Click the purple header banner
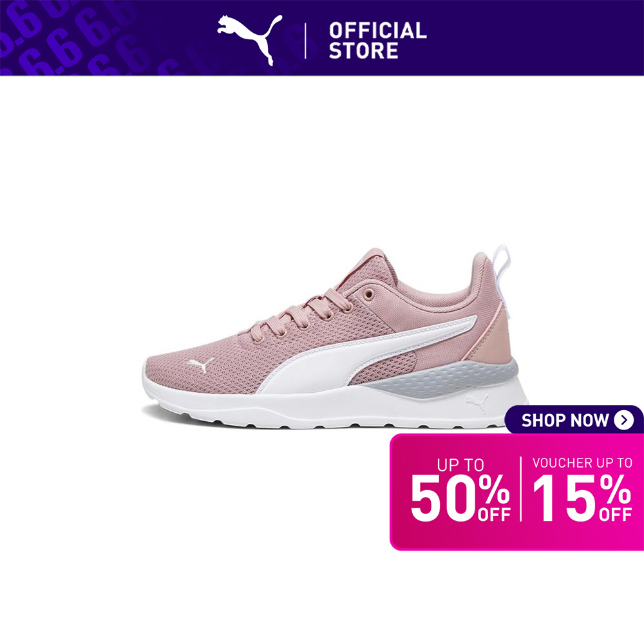The height and width of the screenshot is (644, 644). 322,38
